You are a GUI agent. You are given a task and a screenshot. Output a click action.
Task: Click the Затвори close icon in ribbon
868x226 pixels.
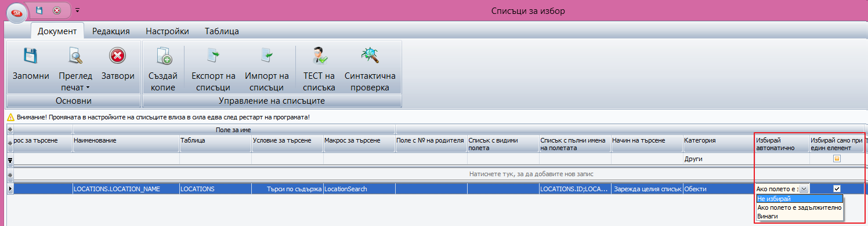tap(117, 56)
